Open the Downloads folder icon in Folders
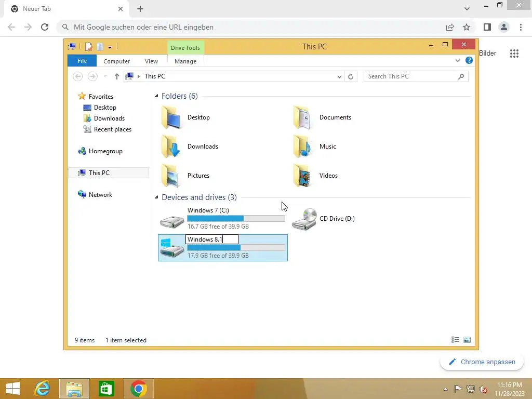The image size is (532, 399). (x=171, y=147)
